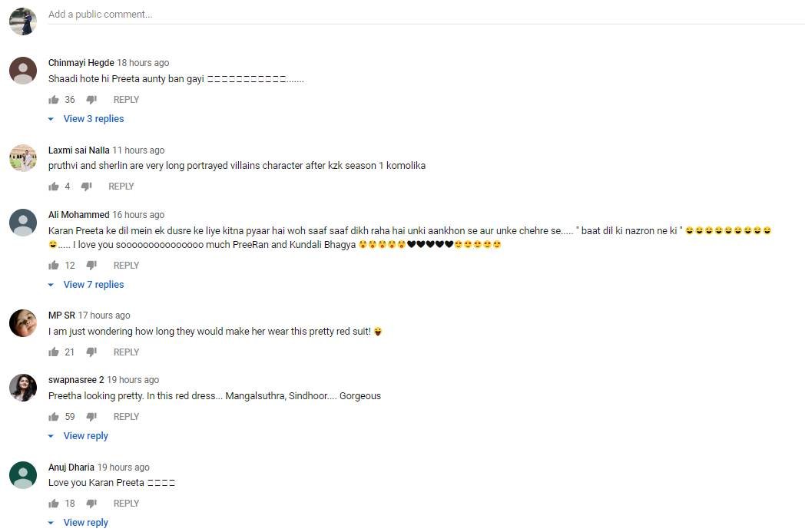Image resolution: width=805 pixels, height=532 pixels.
Task: Reply to Laxmi sai Nalla's comment
Action: (121, 187)
